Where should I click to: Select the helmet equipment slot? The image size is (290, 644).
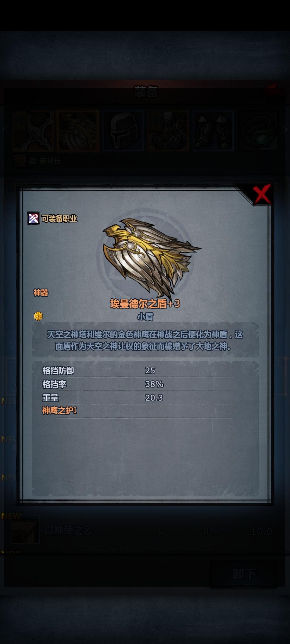(x=123, y=131)
